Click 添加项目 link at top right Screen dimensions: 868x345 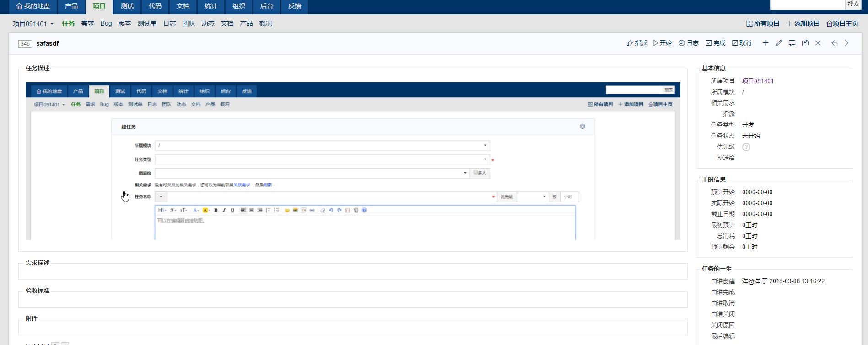pos(803,24)
